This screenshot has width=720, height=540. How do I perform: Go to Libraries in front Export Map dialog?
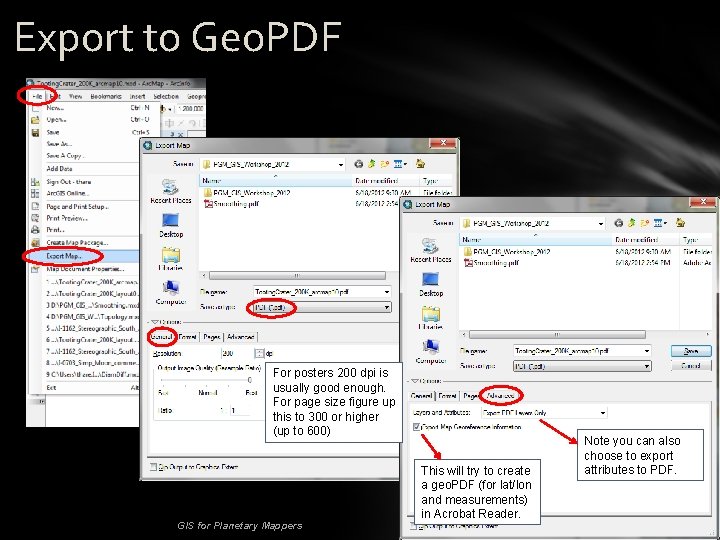430,318
